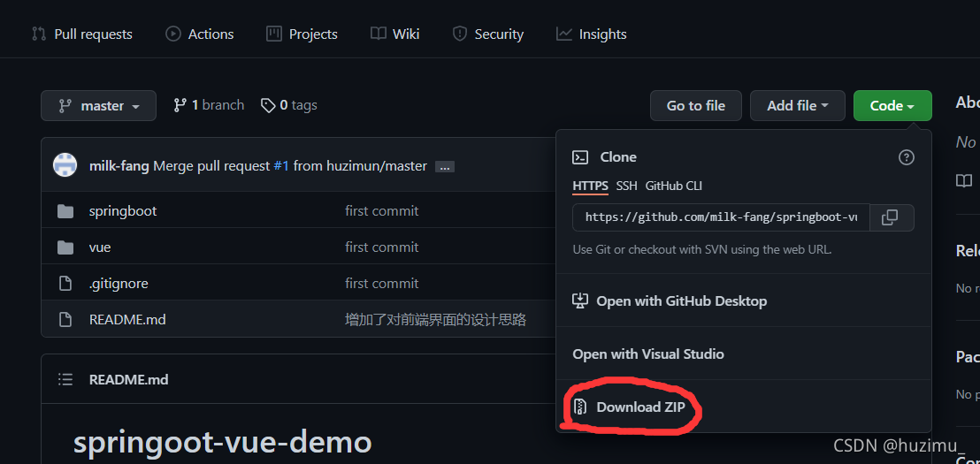Open the springboot folder
The height and width of the screenshot is (464, 980).
[123, 211]
